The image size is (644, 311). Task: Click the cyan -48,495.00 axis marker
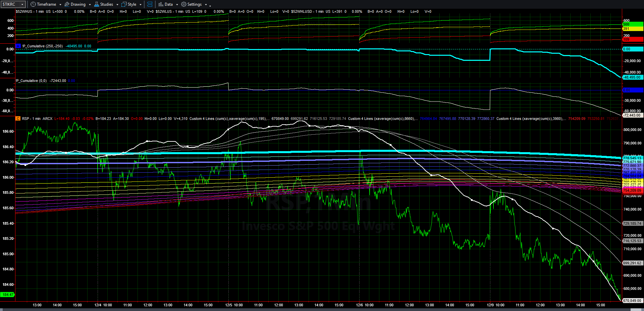tap(632, 77)
